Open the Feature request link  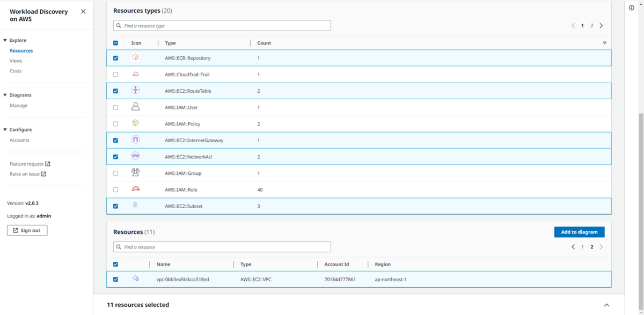pos(30,164)
